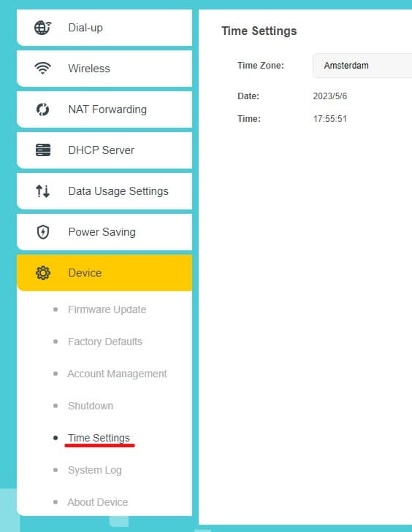
Task: Open the Firmware Update page
Action: tap(107, 309)
